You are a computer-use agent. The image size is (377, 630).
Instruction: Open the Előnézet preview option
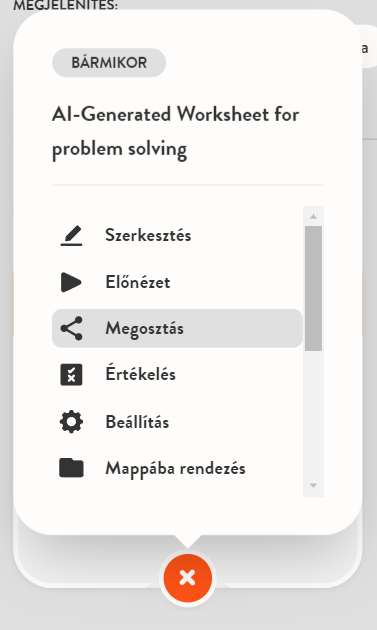tap(177, 282)
